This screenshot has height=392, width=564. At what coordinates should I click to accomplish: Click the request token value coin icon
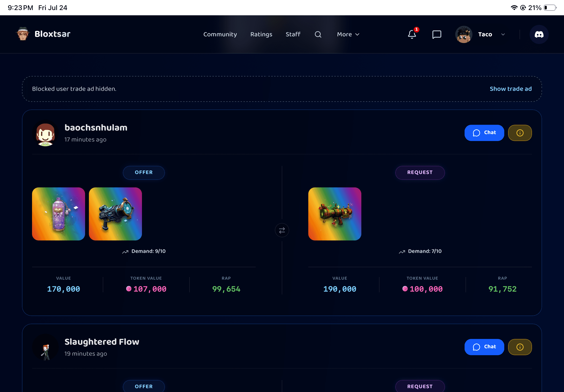(x=405, y=289)
